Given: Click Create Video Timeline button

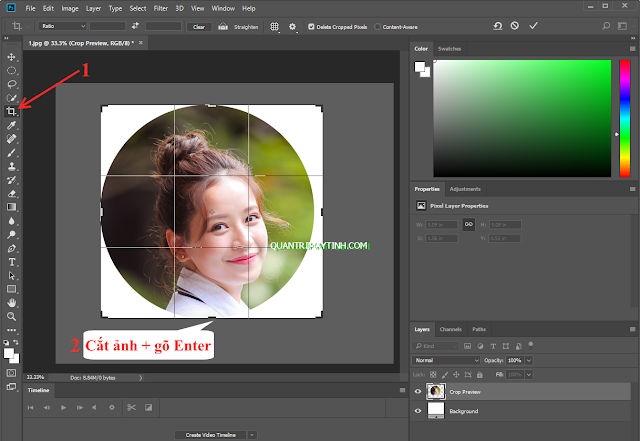Looking at the screenshot, I should click(x=211, y=435).
